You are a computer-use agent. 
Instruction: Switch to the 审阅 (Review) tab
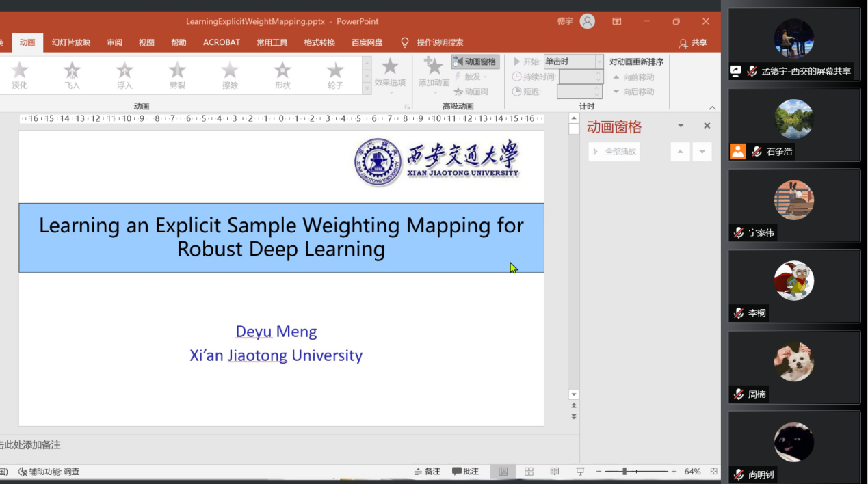pyautogui.click(x=115, y=42)
